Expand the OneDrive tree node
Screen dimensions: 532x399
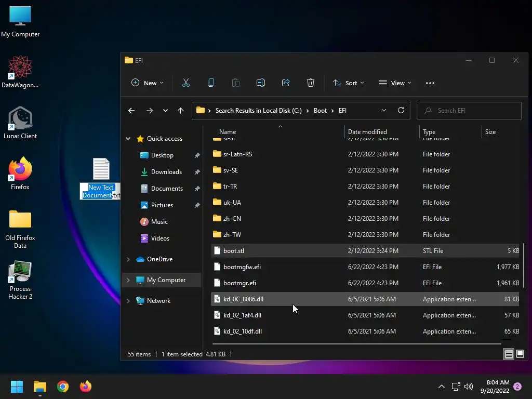tap(128, 259)
